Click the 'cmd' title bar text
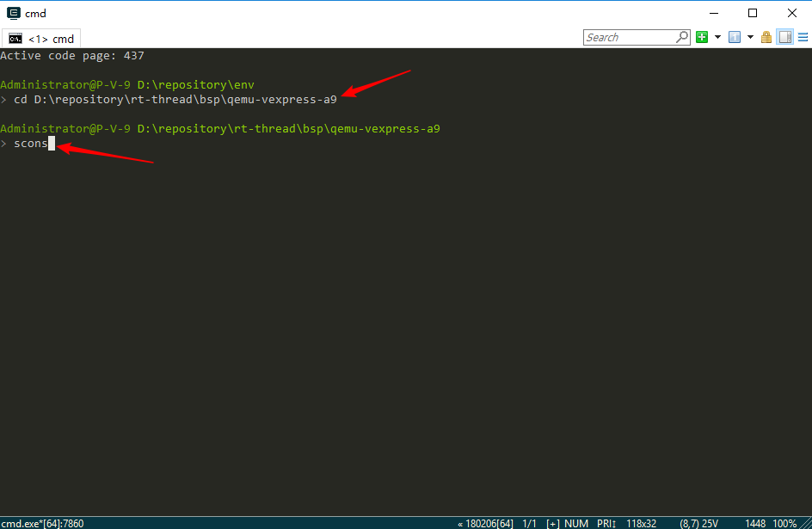Image resolution: width=812 pixels, height=529 pixels. pyautogui.click(x=36, y=13)
